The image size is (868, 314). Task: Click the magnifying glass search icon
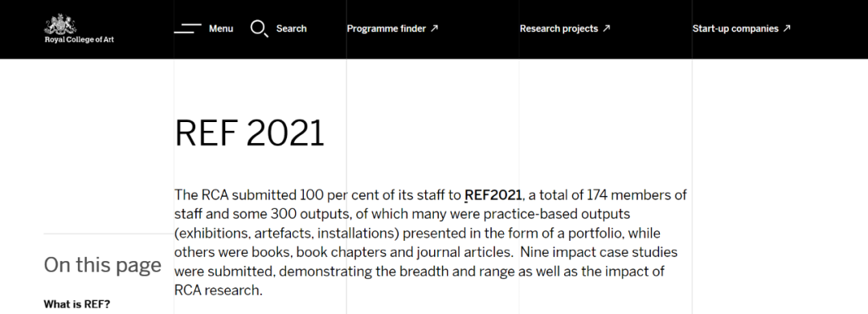tap(259, 29)
